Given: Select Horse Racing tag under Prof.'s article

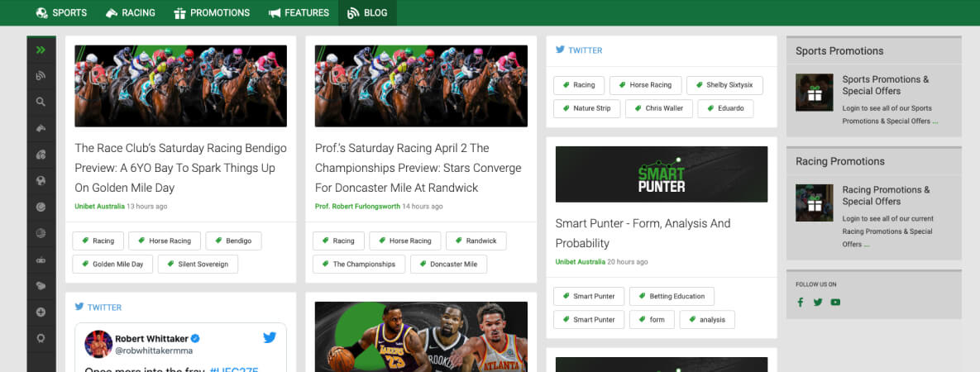Looking at the screenshot, I should click(404, 241).
